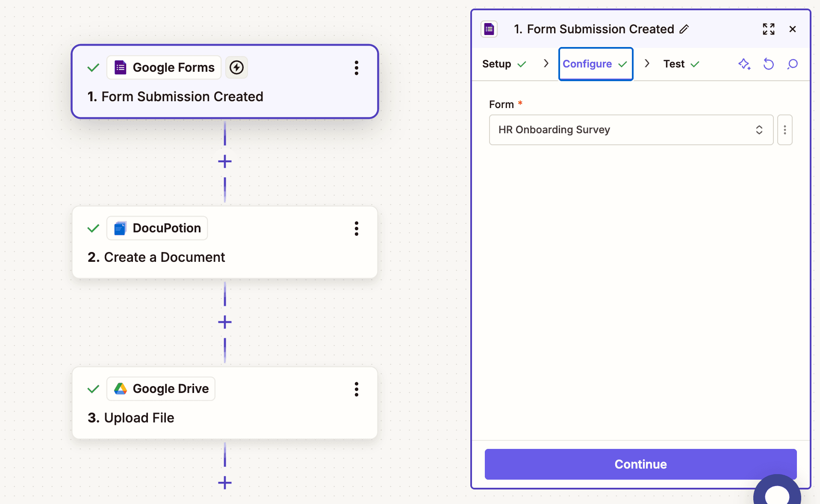Select the '2. Create a Document' step card

coord(225,242)
